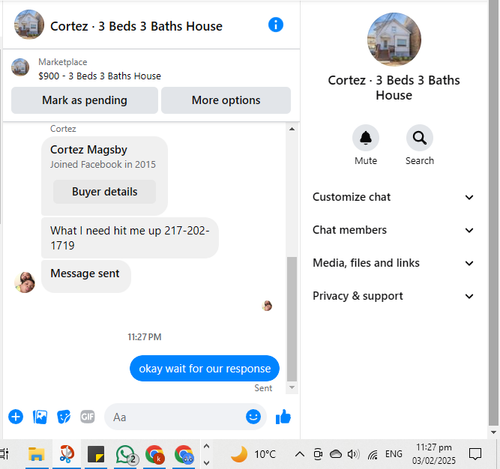Click the sender avatar beside Message sent

[x=25, y=282]
